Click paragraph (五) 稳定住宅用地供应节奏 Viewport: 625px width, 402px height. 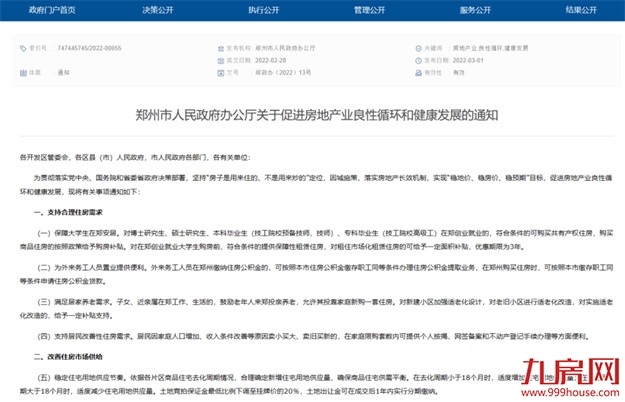(316, 384)
